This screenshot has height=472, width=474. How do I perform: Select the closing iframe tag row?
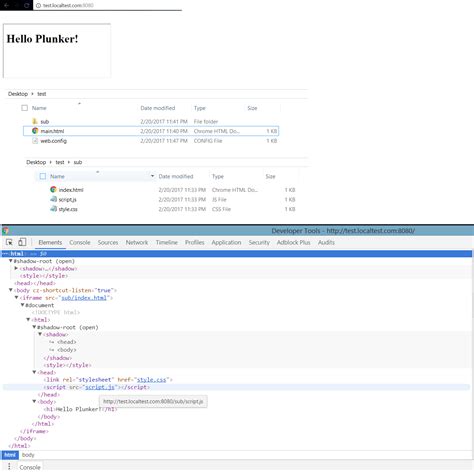34,431
